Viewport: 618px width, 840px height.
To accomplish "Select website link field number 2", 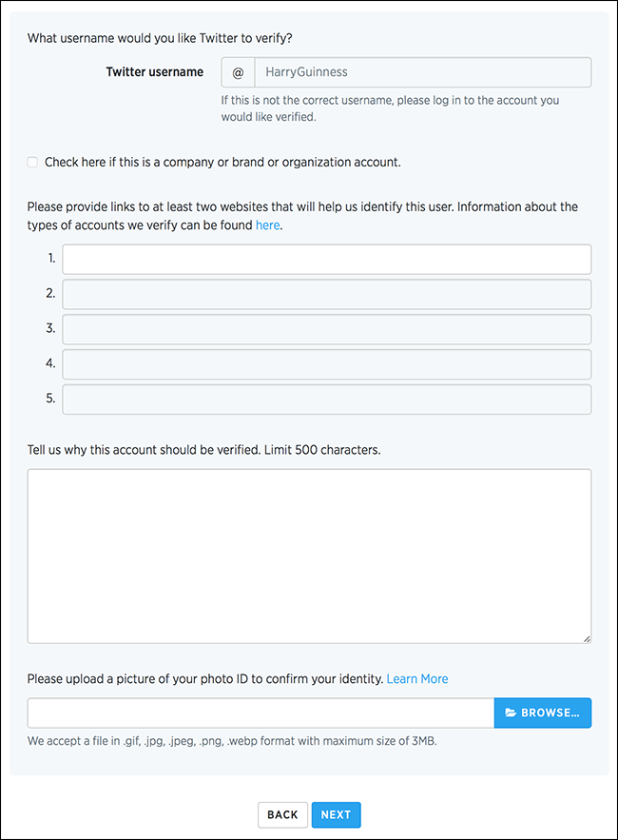I will (x=326, y=294).
